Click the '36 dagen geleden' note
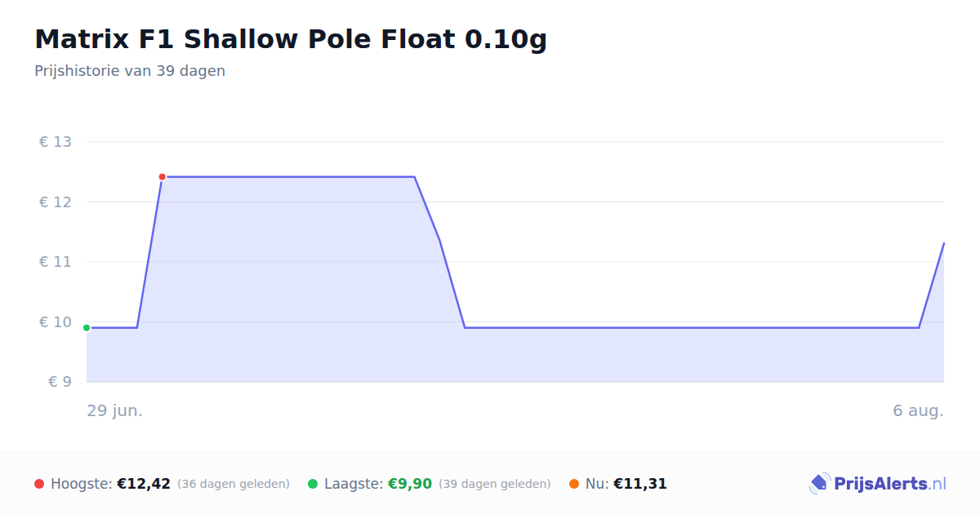This screenshot has height=514, width=980. [234, 484]
